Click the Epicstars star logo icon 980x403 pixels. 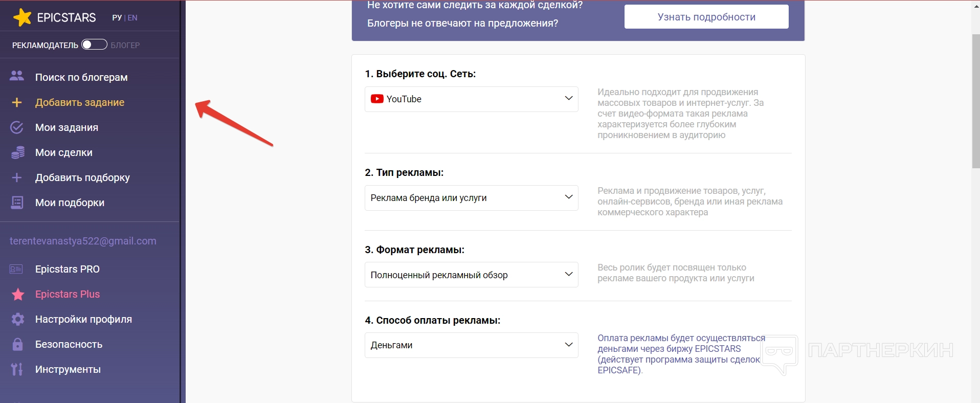coord(23,17)
